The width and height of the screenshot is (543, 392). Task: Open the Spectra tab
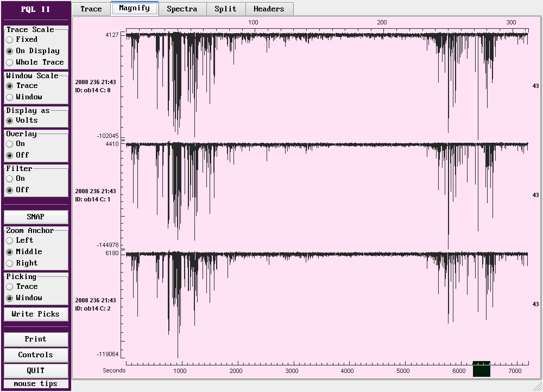[181, 9]
